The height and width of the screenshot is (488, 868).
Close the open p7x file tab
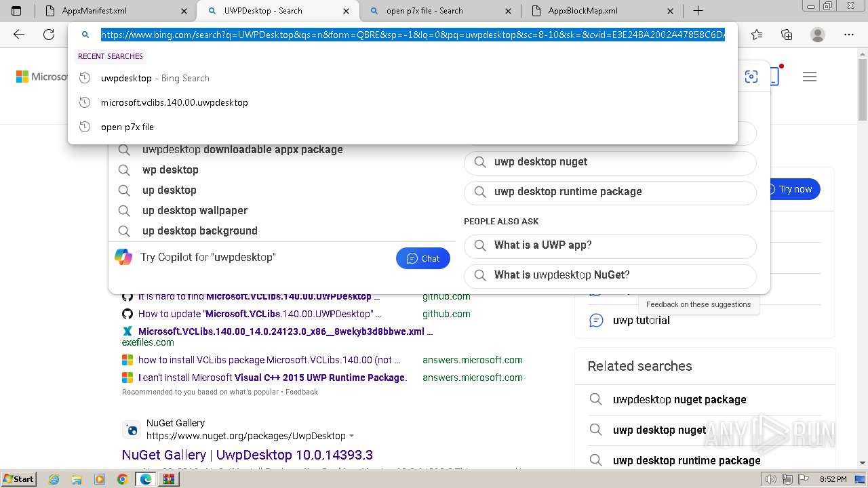[509, 11]
